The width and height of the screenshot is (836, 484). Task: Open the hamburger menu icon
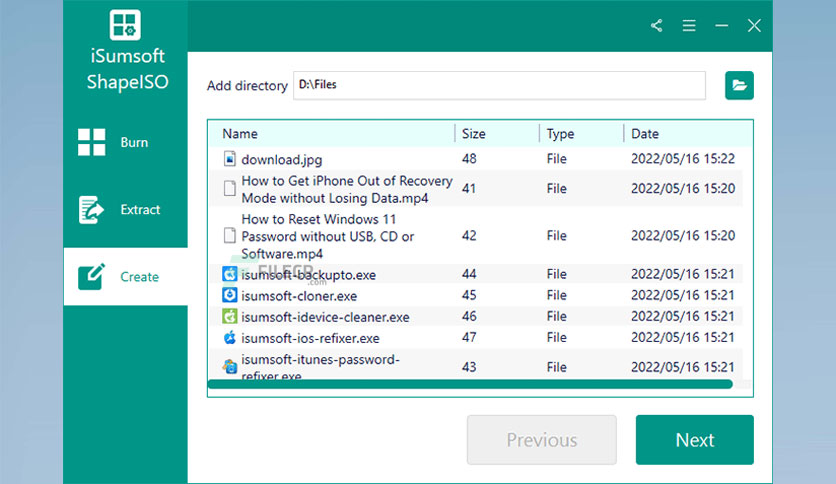(689, 26)
